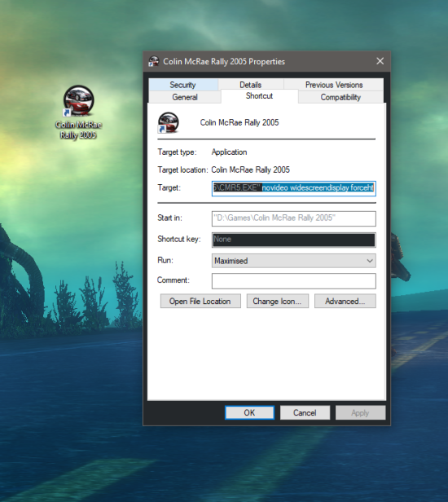Select the Compatibility tab

click(340, 97)
